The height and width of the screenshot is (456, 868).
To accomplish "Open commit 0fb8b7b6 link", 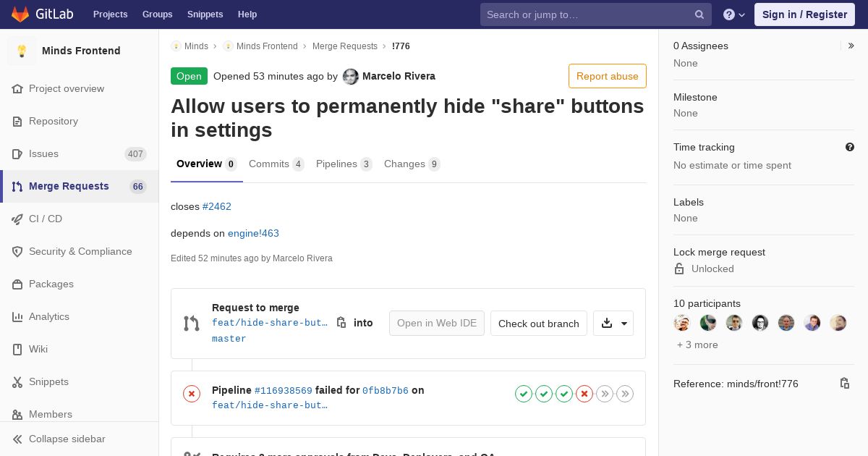I will [386, 391].
